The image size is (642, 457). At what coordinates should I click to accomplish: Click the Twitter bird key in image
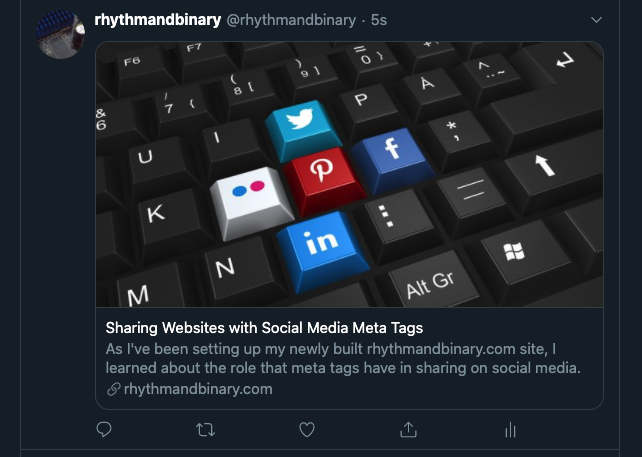click(x=300, y=125)
